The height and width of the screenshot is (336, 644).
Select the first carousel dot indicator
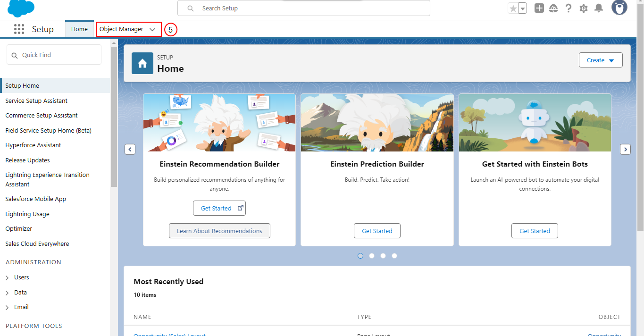(x=360, y=256)
